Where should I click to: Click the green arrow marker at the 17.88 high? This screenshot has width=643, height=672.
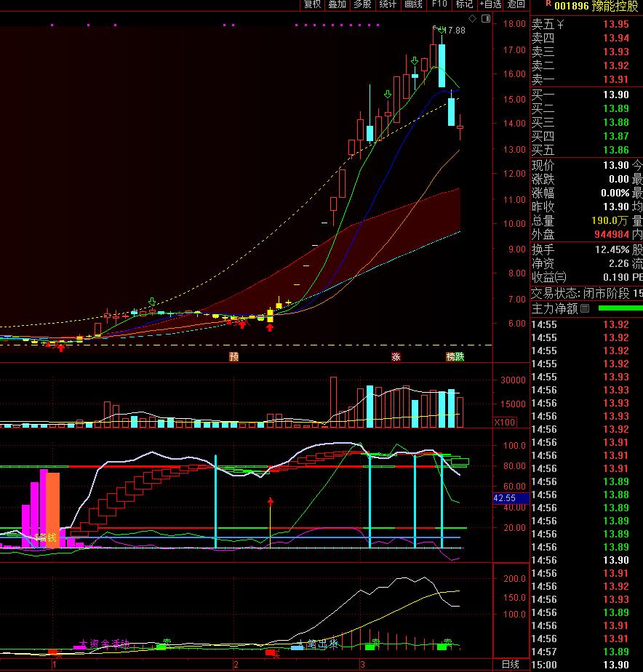point(441,30)
